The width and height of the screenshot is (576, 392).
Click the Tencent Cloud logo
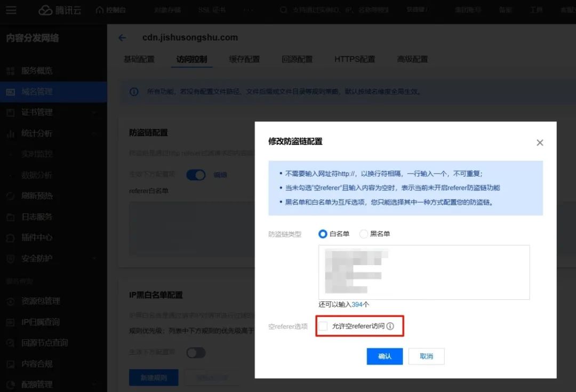coord(59,10)
